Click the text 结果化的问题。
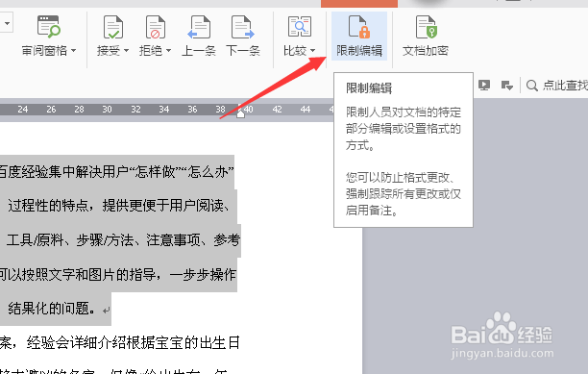Viewport: 588px width, 374px height. point(53,309)
